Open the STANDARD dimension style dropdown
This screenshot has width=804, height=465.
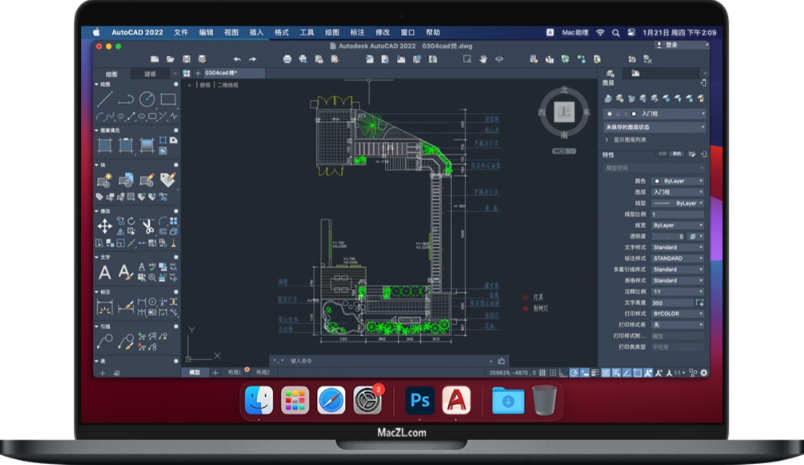tap(678, 258)
